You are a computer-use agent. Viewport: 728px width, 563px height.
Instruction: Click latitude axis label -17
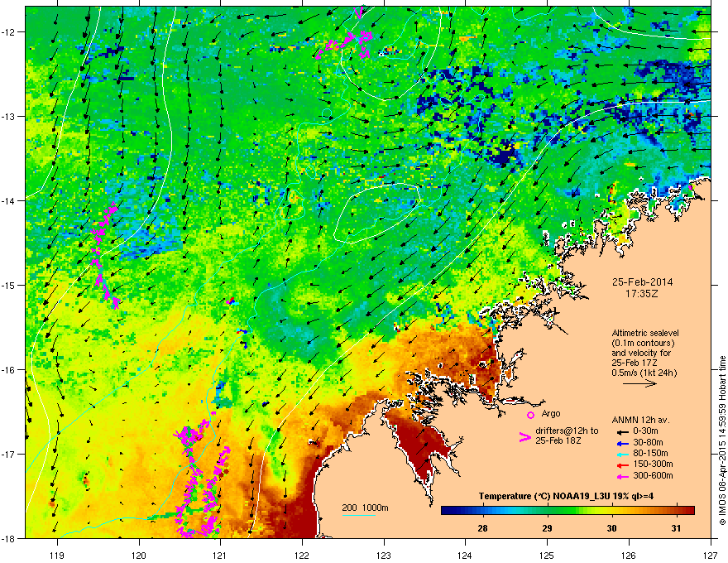[x=9, y=455]
